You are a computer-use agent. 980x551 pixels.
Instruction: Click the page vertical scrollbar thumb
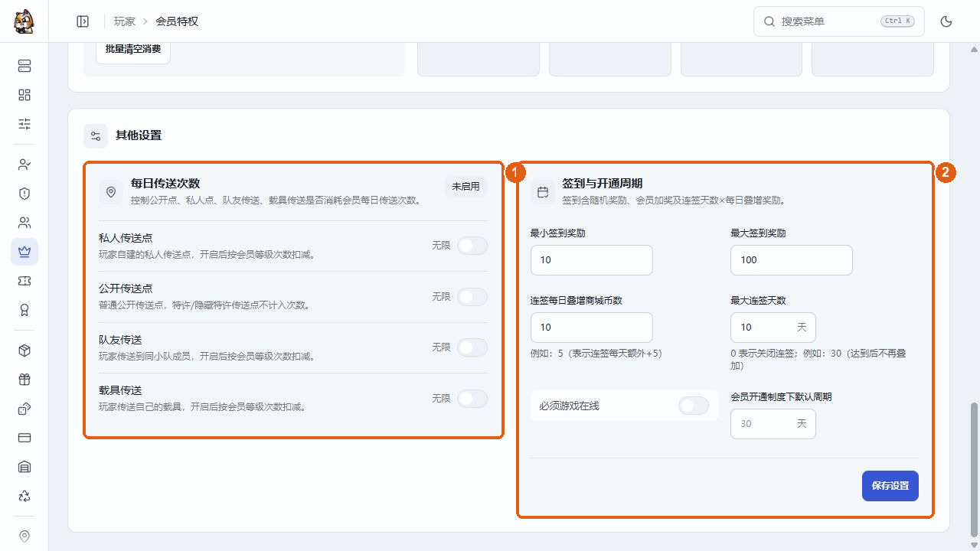point(975,469)
